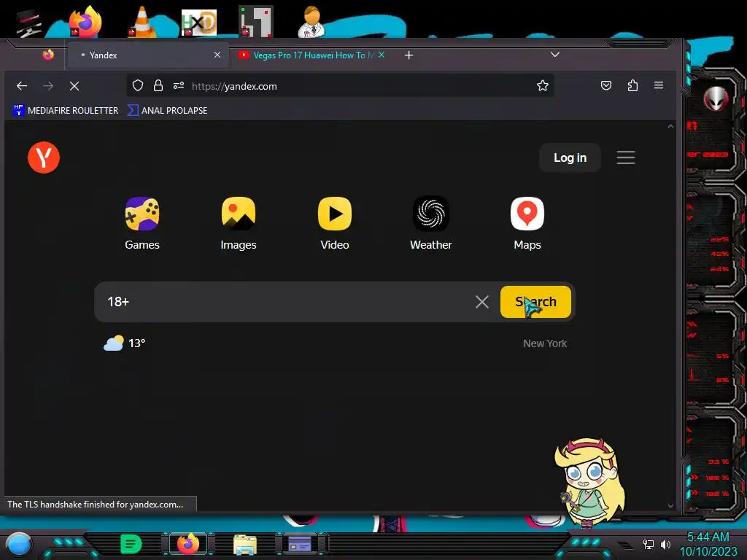Open MEDIAFIRE ROULETTER bookmark
This screenshot has width=747, height=560.
click(x=66, y=111)
